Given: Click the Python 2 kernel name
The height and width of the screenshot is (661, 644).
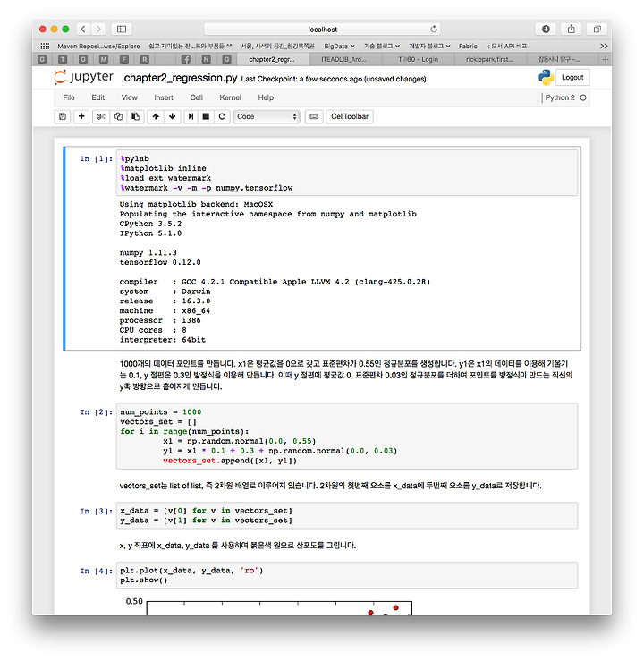Looking at the screenshot, I should point(560,97).
